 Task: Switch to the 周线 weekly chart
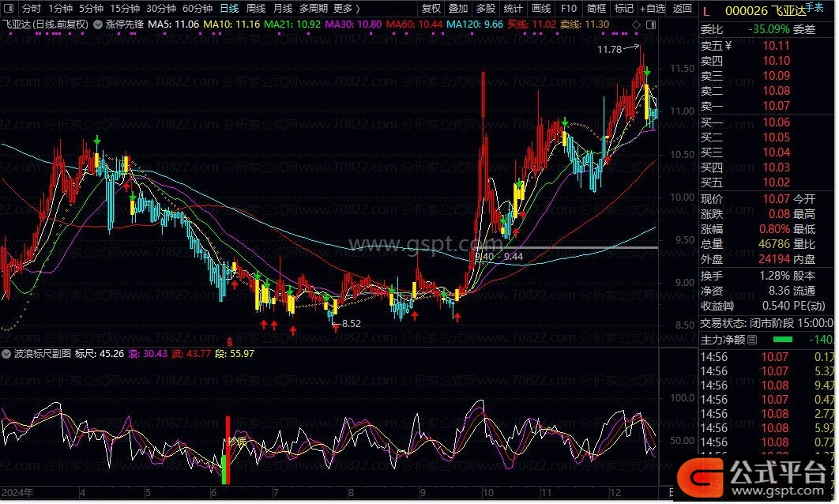tap(256, 9)
